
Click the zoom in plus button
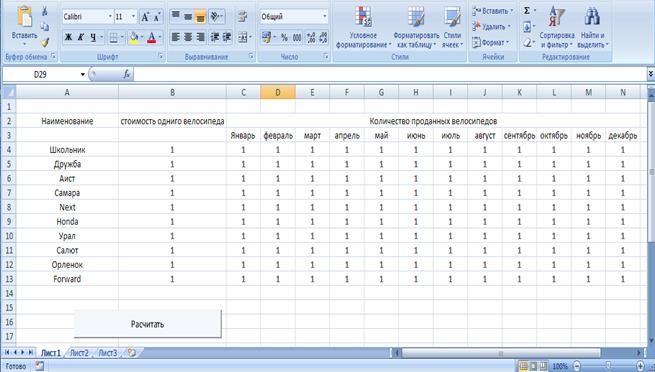pyautogui.click(x=640, y=367)
